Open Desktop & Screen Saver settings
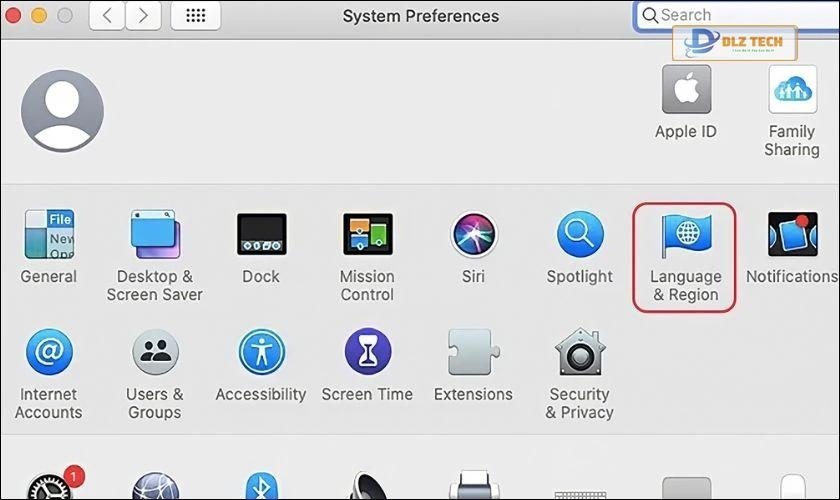 pyautogui.click(x=154, y=256)
